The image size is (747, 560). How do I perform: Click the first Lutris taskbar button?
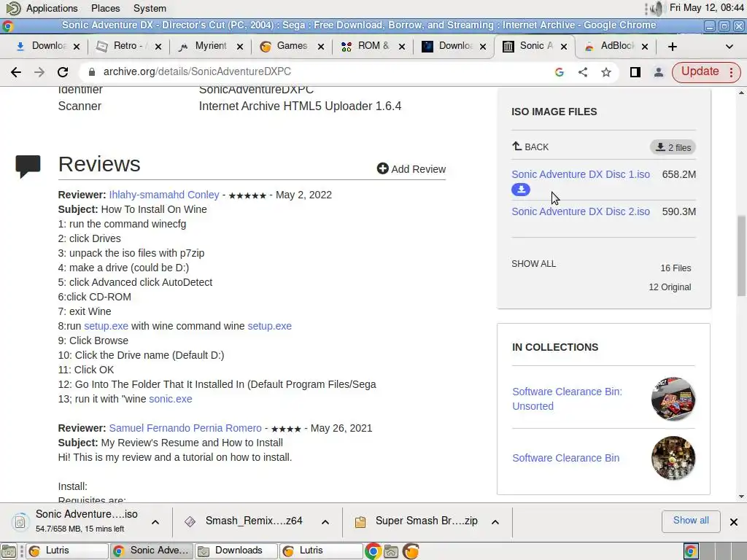(66, 551)
